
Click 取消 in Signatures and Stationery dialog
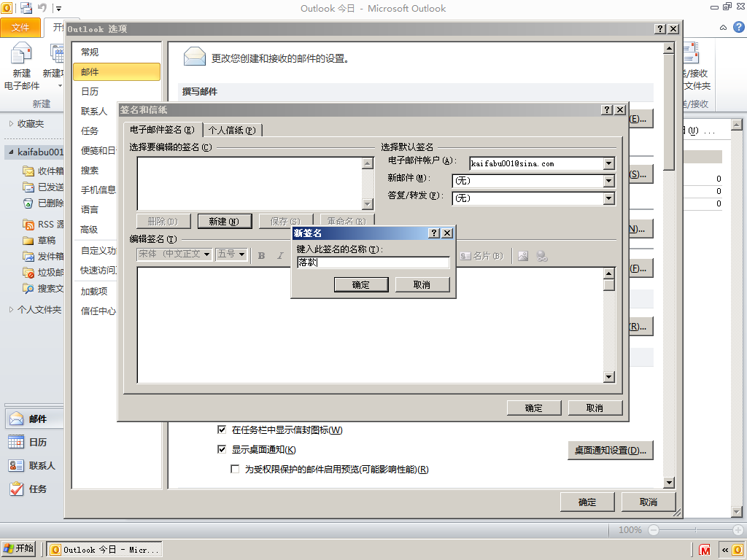click(595, 408)
